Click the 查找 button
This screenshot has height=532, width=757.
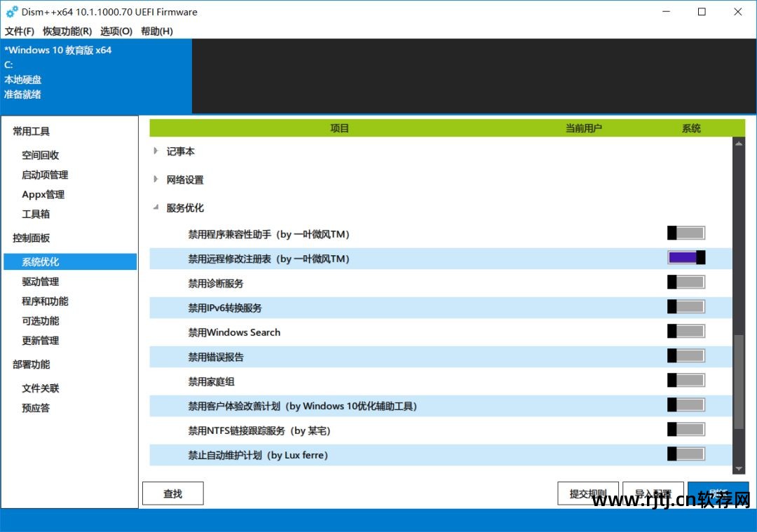172,493
